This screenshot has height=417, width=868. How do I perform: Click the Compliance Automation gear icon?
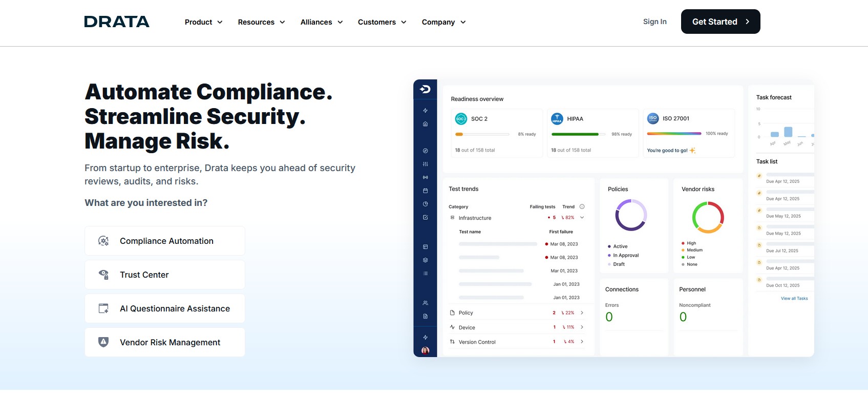103,241
